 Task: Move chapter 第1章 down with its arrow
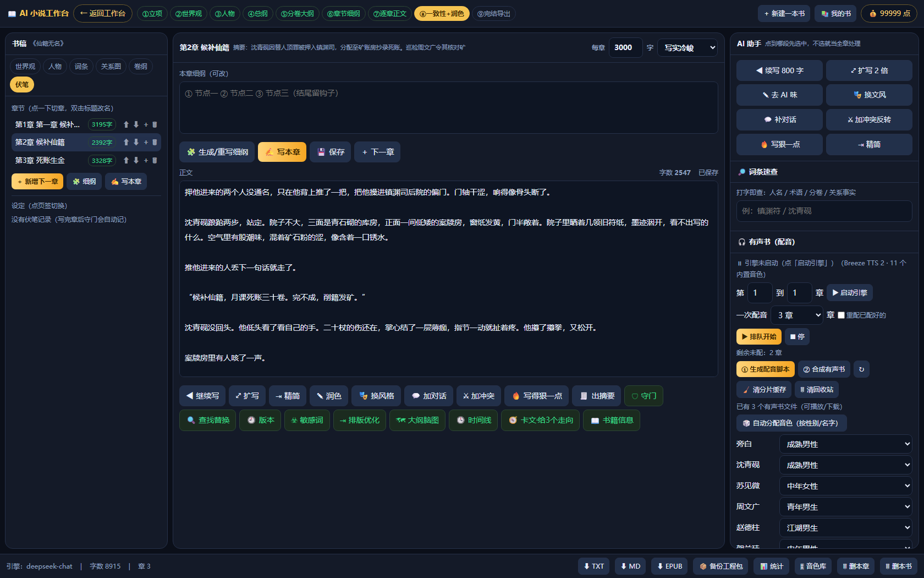136,124
